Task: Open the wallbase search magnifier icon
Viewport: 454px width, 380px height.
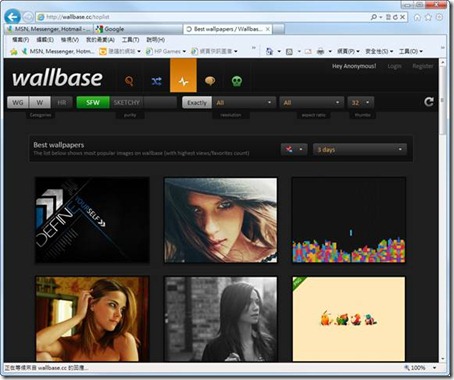Action: tap(129, 81)
